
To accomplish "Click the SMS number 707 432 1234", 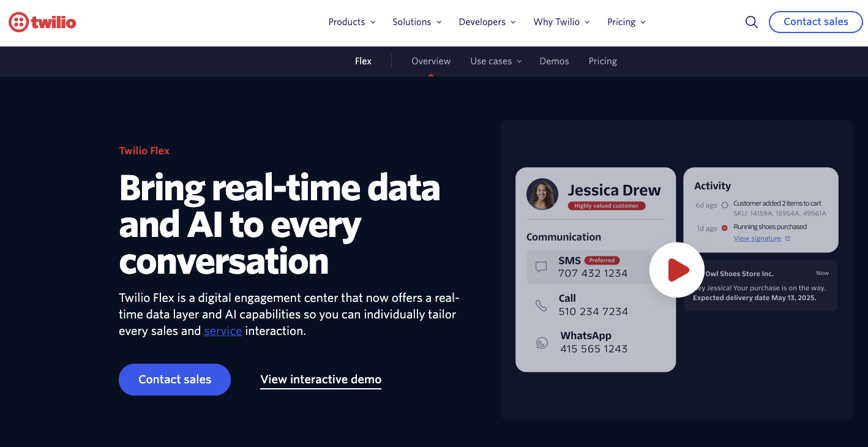I will [x=593, y=274].
